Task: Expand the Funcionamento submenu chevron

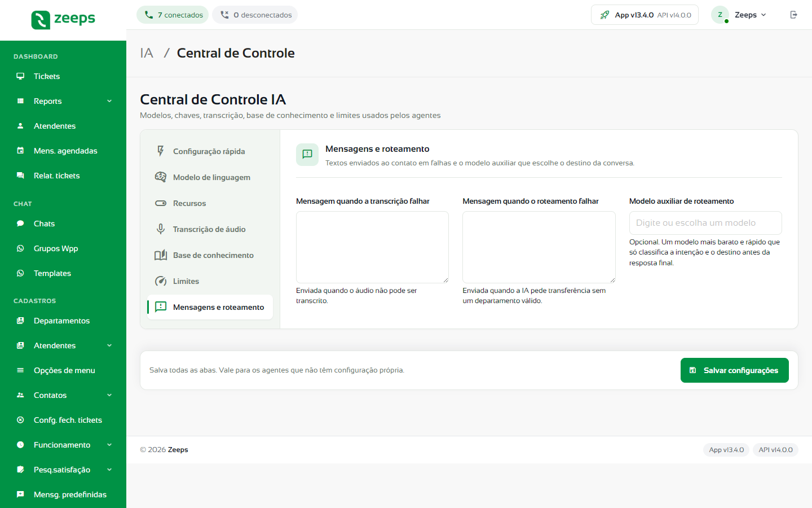Action: (x=109, y=445)
